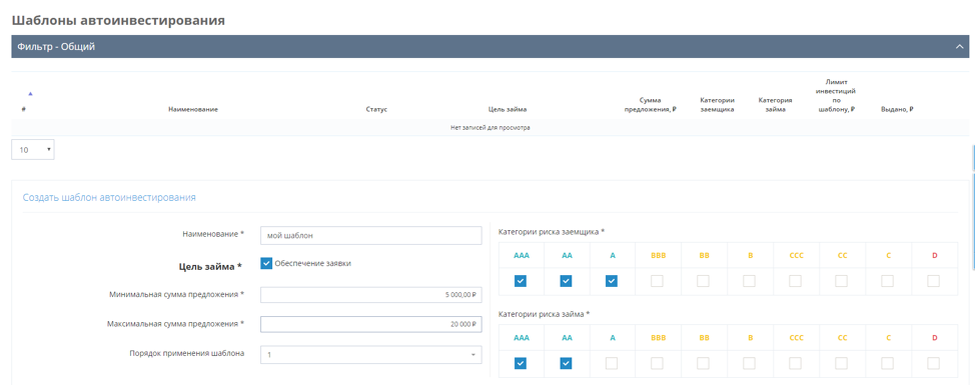Check BBB in Категории риска заемщика
Viewport: 975px width, 385px height.
tap(657, 281)
